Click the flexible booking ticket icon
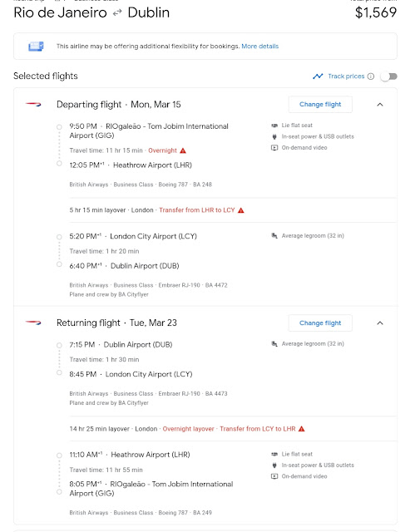 (x=36, y=47)
